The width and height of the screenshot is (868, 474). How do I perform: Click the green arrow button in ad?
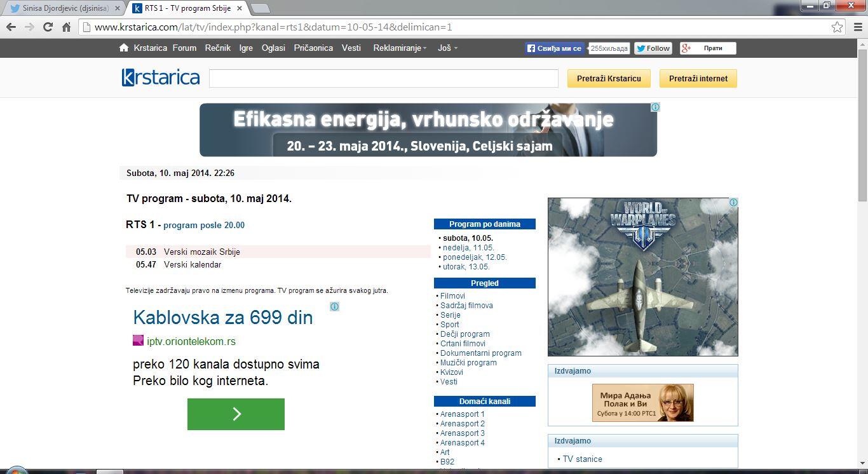(x=236, y=414)
